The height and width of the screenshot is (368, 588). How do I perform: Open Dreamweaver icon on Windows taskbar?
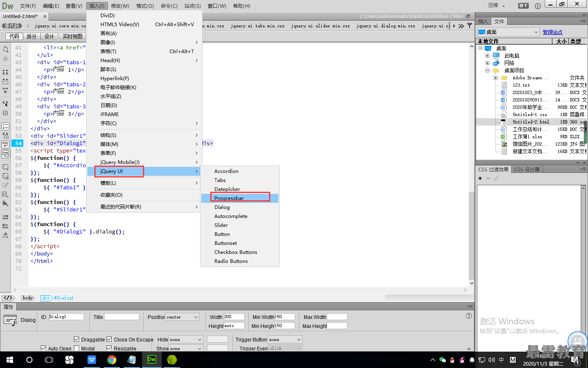[x=151, y=359]
